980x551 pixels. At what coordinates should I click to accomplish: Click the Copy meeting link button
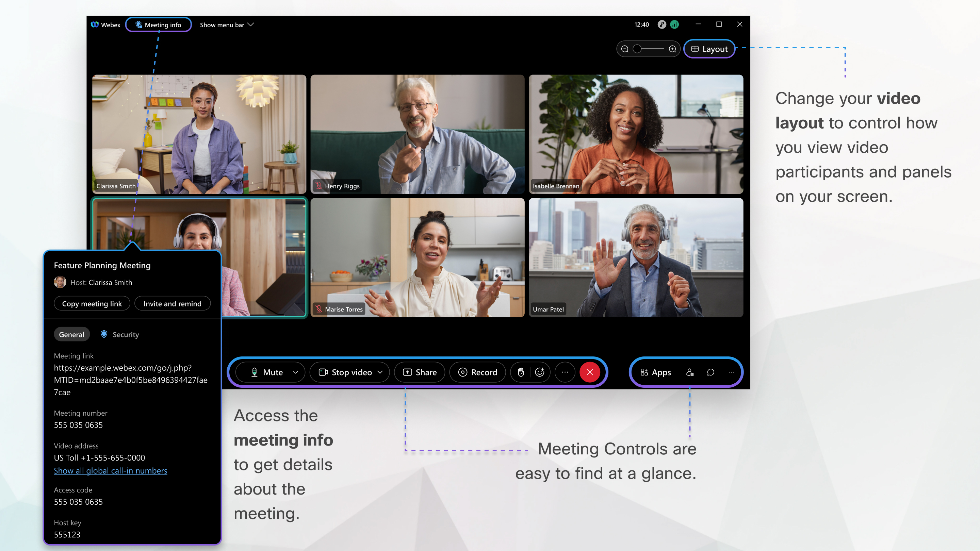point(92,303)
